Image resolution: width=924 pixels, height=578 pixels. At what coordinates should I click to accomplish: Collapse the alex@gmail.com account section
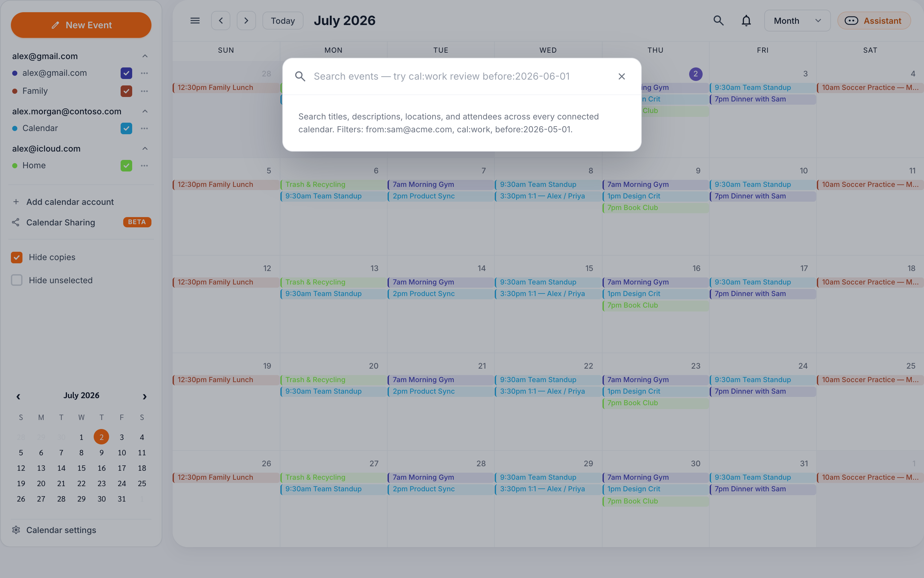click(x=145, y=56)
